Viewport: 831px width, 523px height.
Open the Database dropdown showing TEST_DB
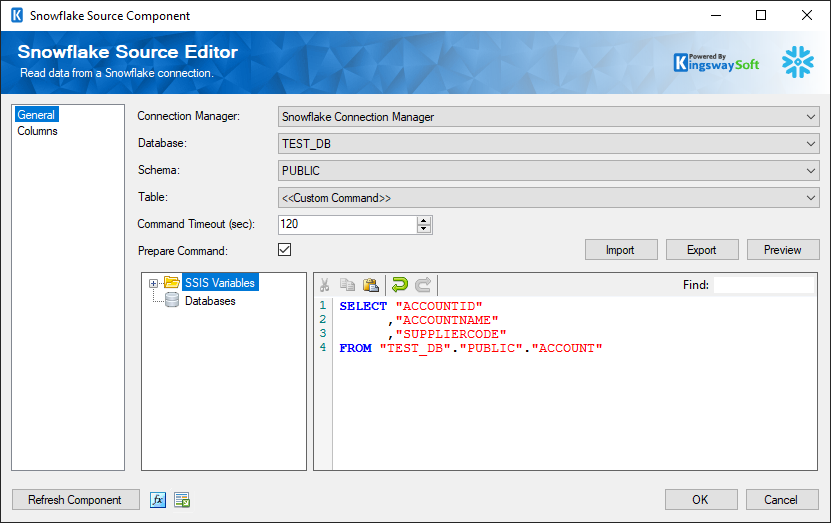click(x=549, y=144)
